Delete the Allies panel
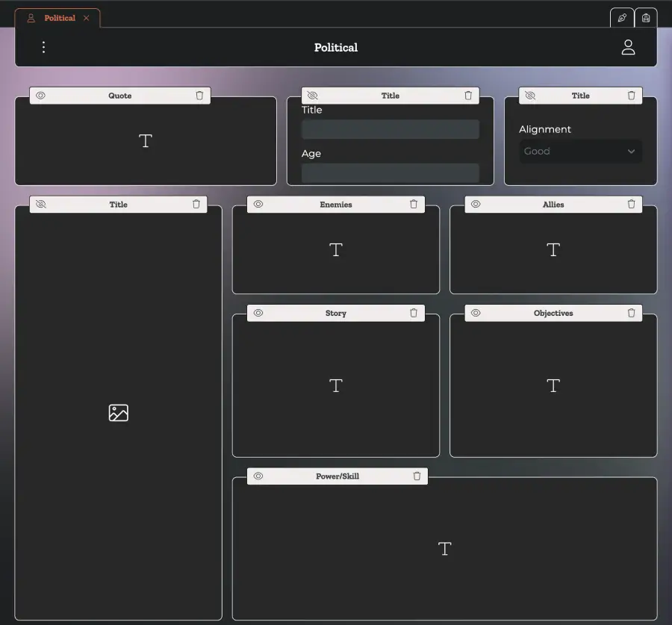 click(x=631, y=204)
